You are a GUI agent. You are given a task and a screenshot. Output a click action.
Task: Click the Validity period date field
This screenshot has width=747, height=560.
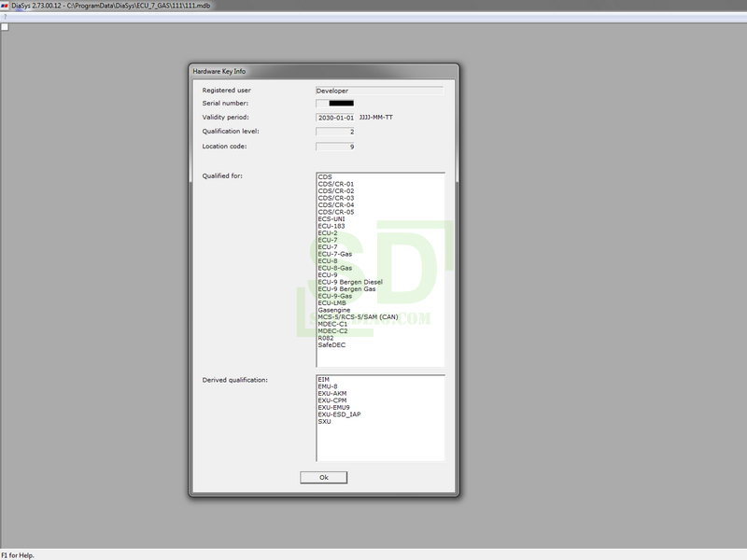[335, 119]
